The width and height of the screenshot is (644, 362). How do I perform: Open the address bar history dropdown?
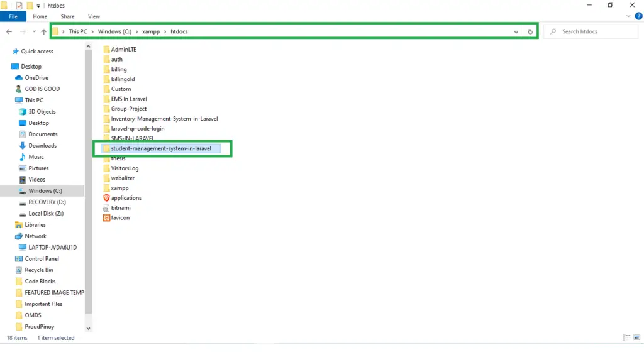point(516,31)
